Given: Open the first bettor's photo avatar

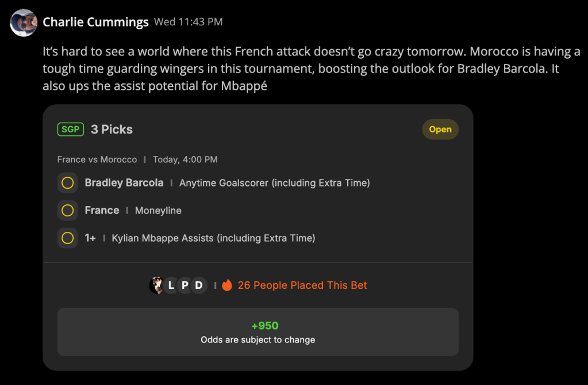Looking at the screenshot, I should (157, 285).
